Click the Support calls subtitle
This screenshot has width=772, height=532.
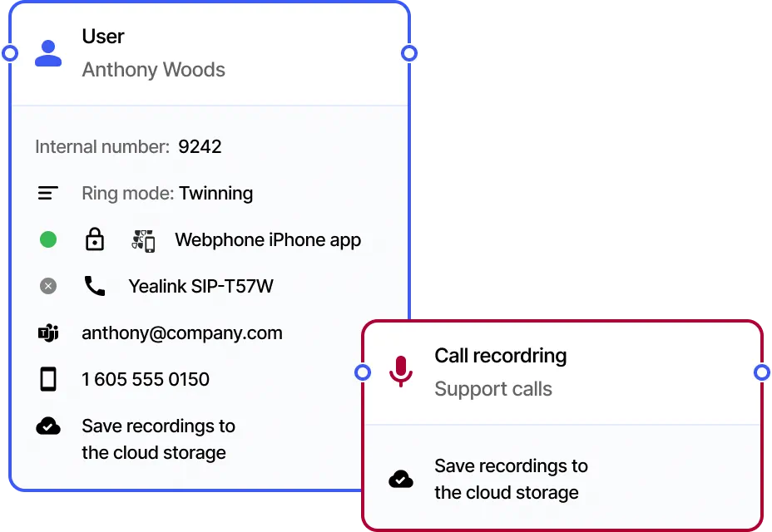point(493,389)
